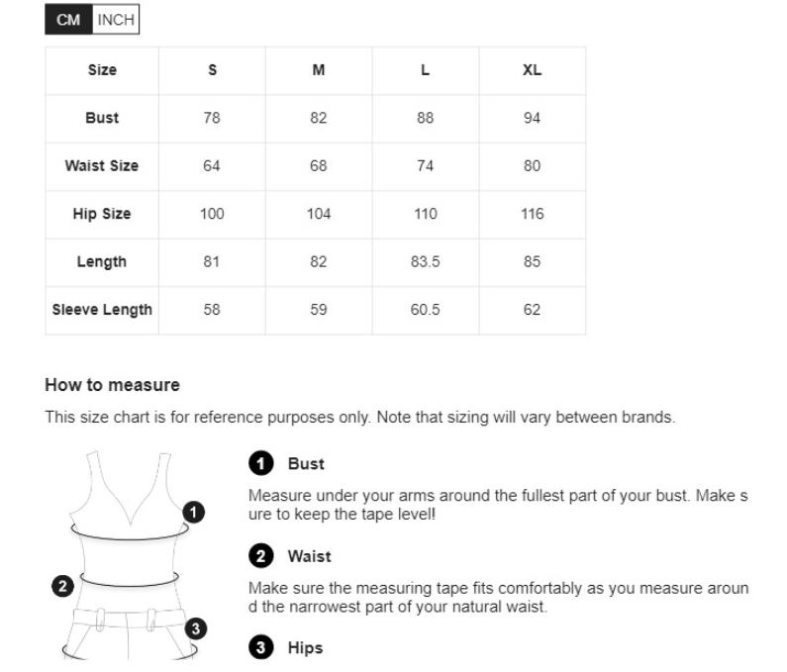Click marker 1 on the body illustration
Image resolution: width=787 pixels, height=672 pixels.
coord(194,512)
